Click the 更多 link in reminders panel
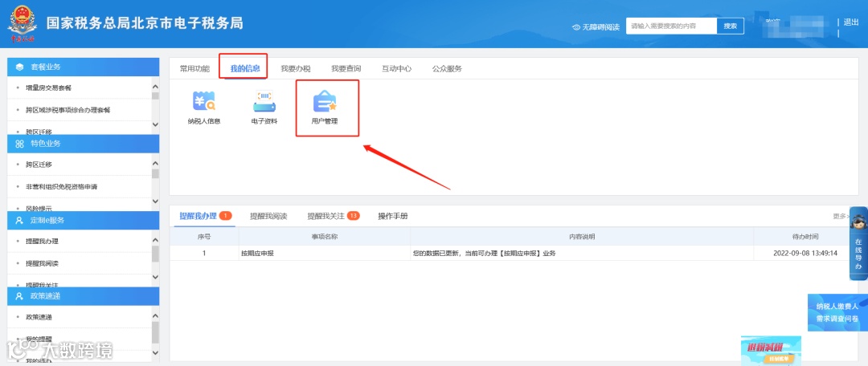The height and width of the screenshot is (366, 868). point(841,217)
